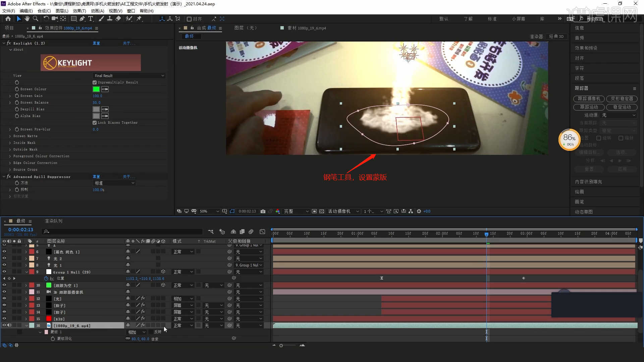The height and width of the screenshot is (362, 644).
Task: Select the Rectangle shape tool
Action: click(74, 19)
